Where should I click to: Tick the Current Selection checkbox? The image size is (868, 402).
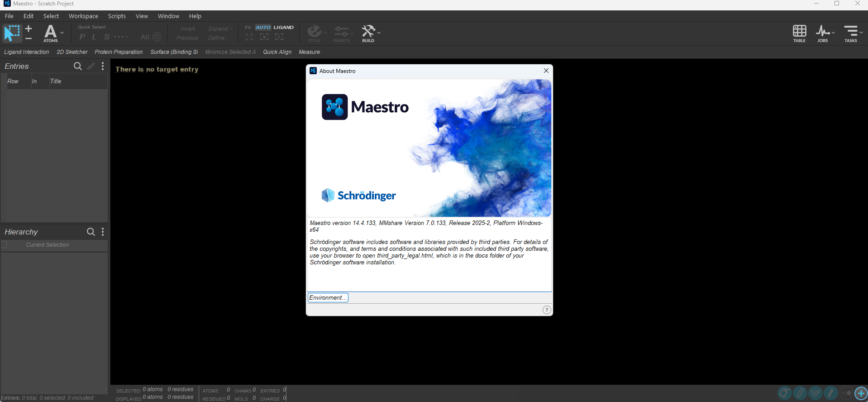4,245
